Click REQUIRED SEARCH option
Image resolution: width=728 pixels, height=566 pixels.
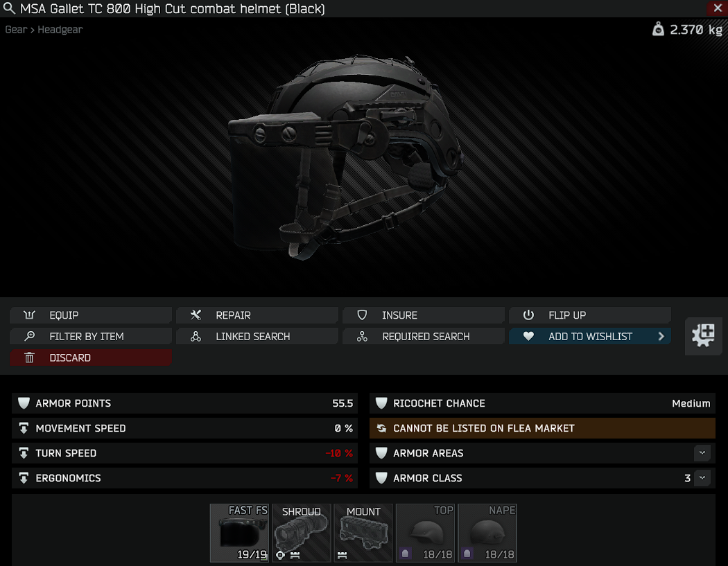pos(424,337)
